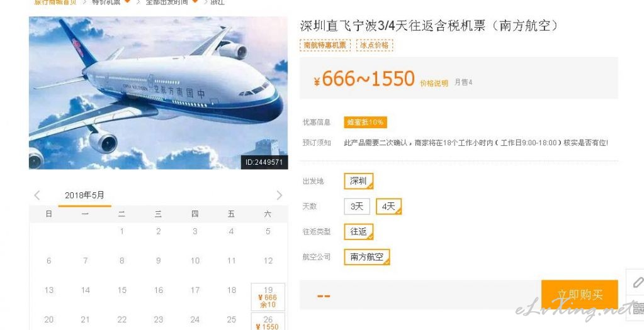Choose 深圳 as departure city
Viewport: 644px width, 330px height.
359,181
